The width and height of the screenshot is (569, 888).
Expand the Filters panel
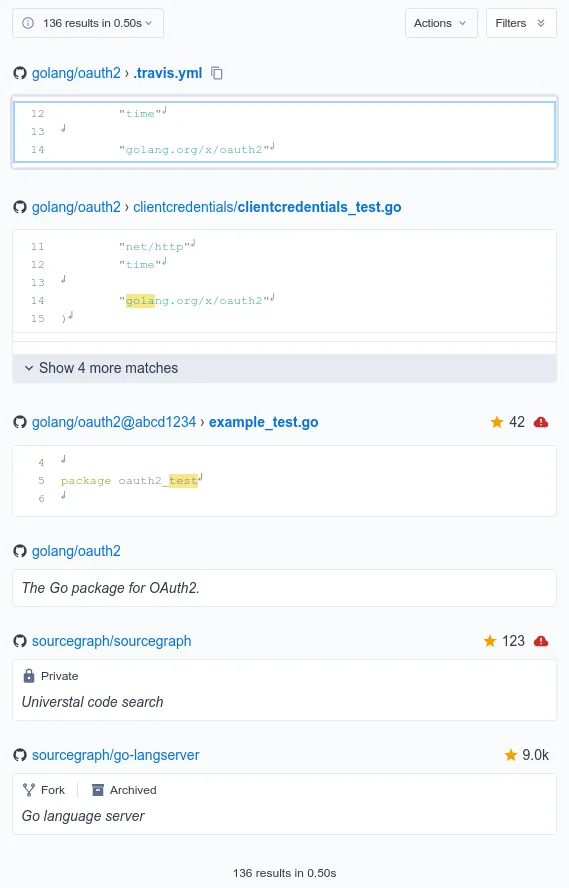coord(521,23)
